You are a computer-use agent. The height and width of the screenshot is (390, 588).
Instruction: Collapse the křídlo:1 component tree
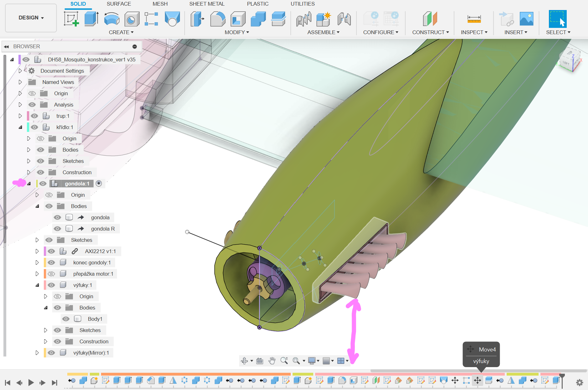[20, 127]
